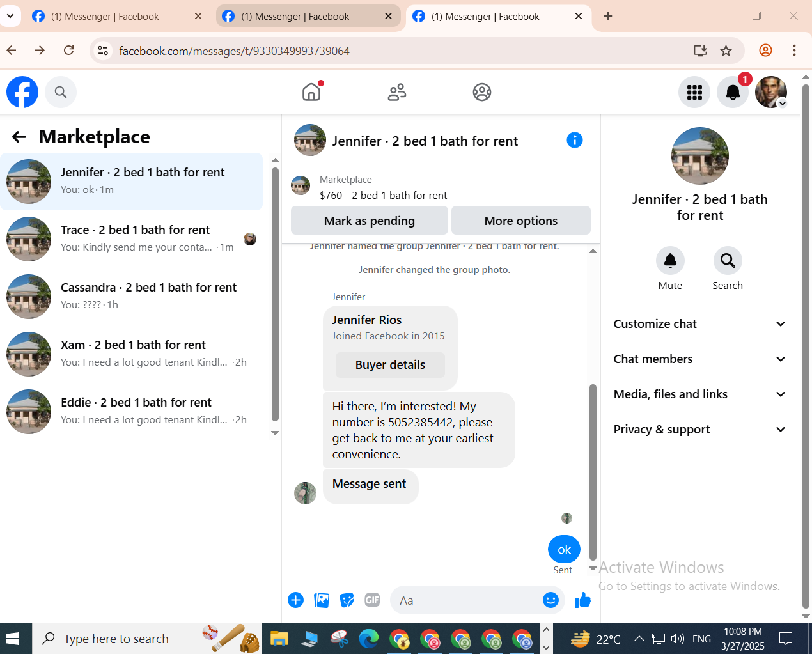Expand Privacy & support section

(699, 430)
